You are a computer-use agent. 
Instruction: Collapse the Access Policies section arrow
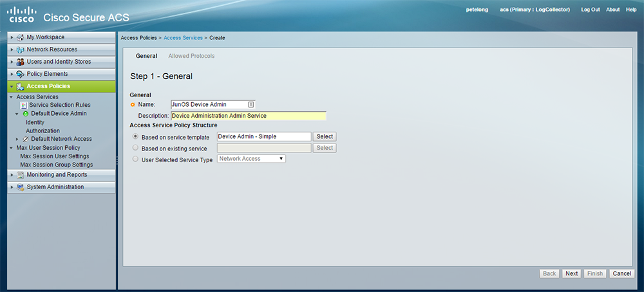[x=12, y=87]
